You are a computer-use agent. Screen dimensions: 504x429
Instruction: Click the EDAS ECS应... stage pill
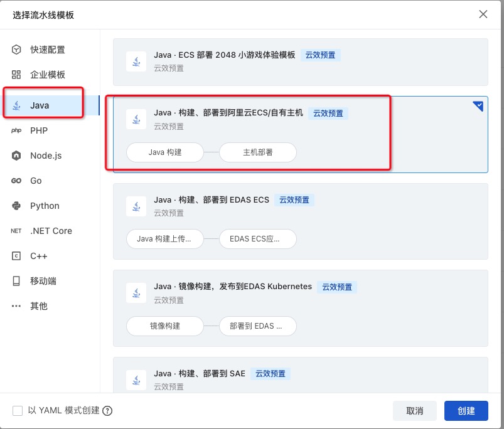click(258, 239)
